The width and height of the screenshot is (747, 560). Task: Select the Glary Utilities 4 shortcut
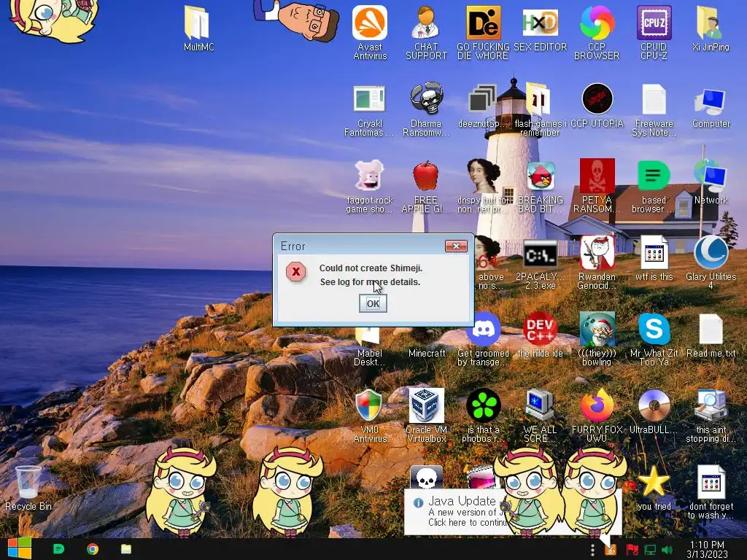[x=711, y=263]
